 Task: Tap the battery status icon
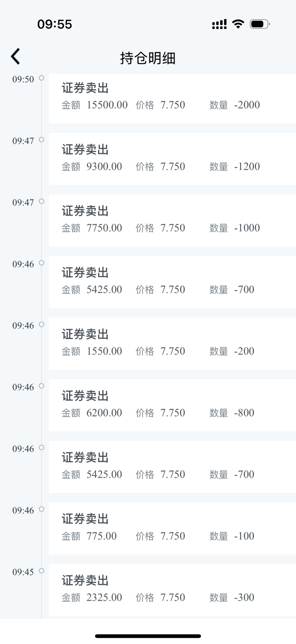tap(260, 24)
